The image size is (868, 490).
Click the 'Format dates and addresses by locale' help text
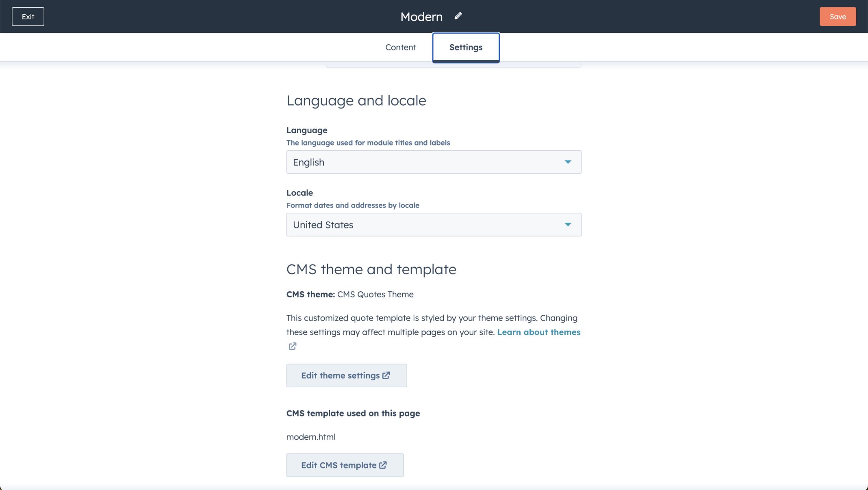point(353,205)
